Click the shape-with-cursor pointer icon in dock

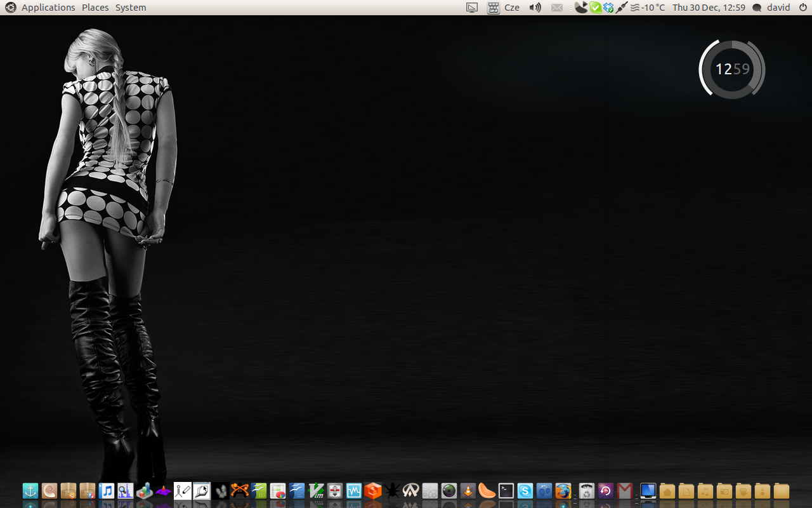[202, 491]
